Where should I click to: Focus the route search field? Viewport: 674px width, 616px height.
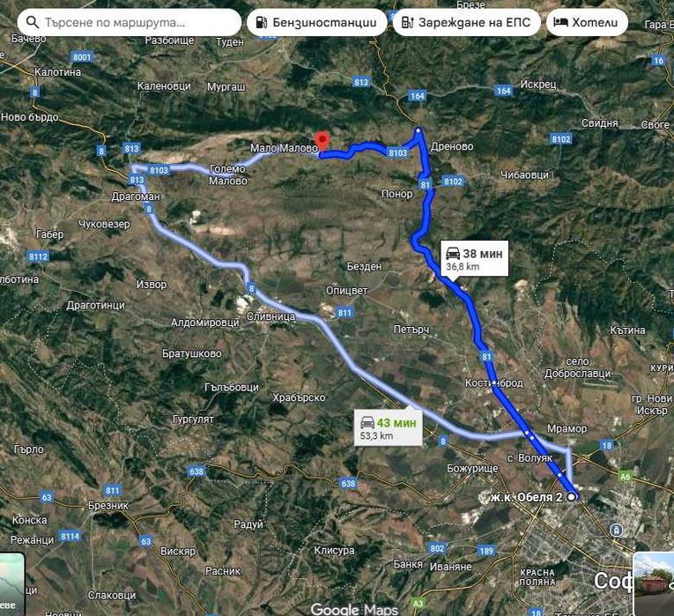(129, 22)
